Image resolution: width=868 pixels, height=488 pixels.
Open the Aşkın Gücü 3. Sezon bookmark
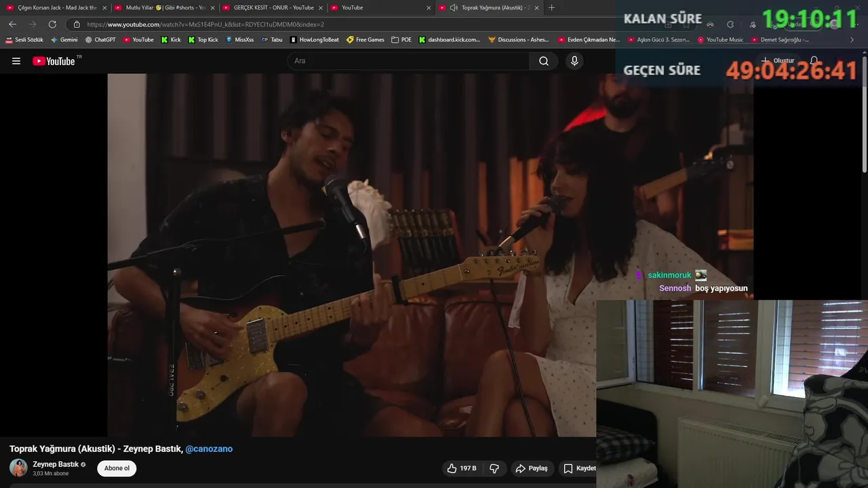point(658,40)
